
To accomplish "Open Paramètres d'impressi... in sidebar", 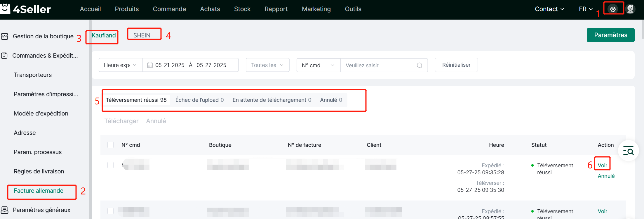I will 46,94.
